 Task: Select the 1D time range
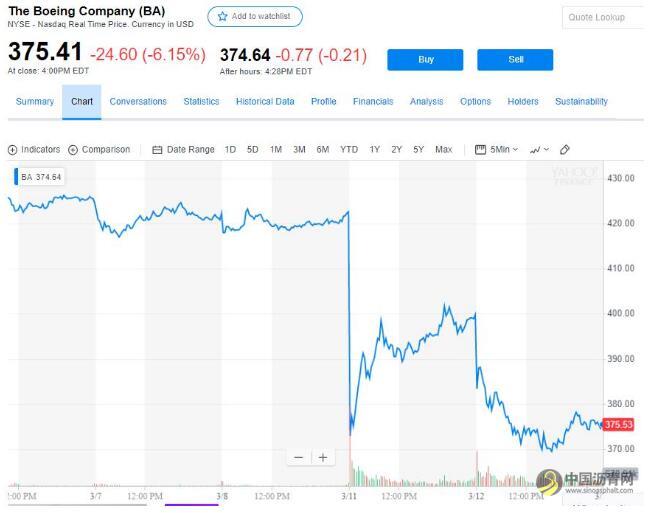(x=230, y=150)
